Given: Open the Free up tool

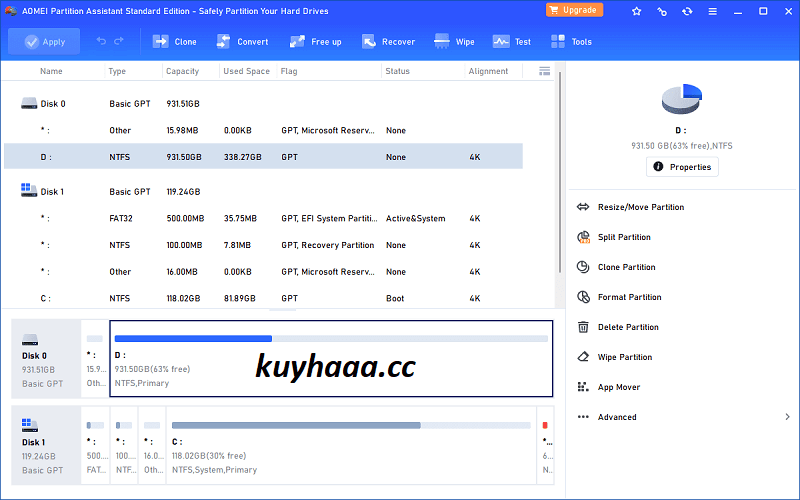Looking at the screenshot, I should pos(315,42).
